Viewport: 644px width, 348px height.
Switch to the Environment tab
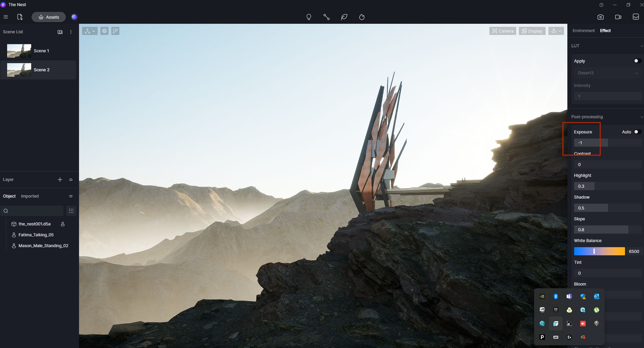click(x=583, y=31)
